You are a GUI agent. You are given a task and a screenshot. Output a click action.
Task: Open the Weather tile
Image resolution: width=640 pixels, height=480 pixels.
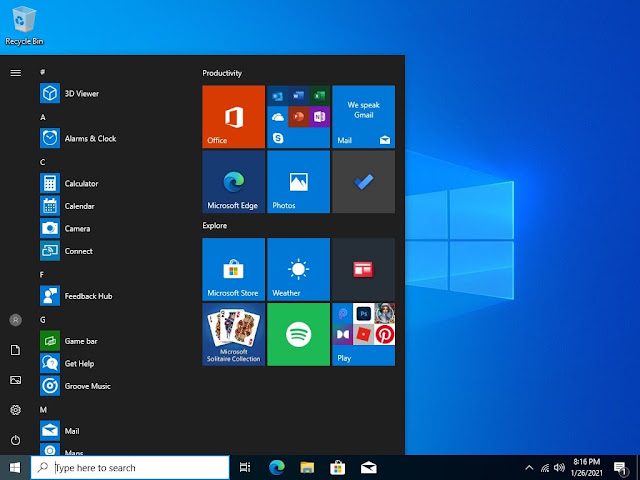298,269
